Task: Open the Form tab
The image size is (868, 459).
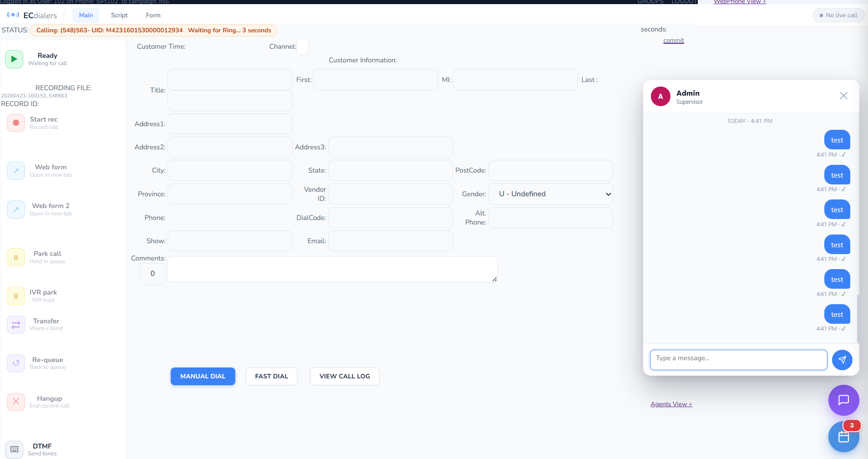Action: pyautogui.click(x=153, y=15)
